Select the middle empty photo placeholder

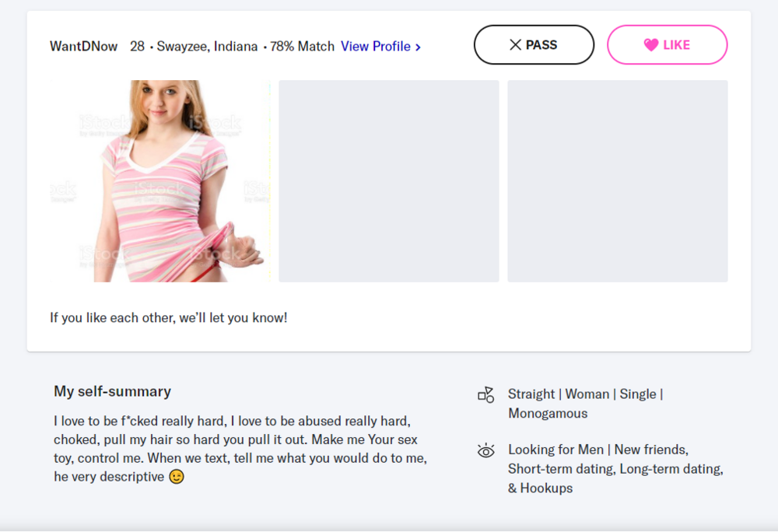pos(389,180)
